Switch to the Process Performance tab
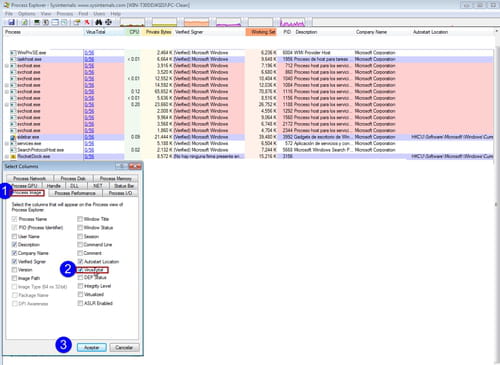 (x=75, y=193)
